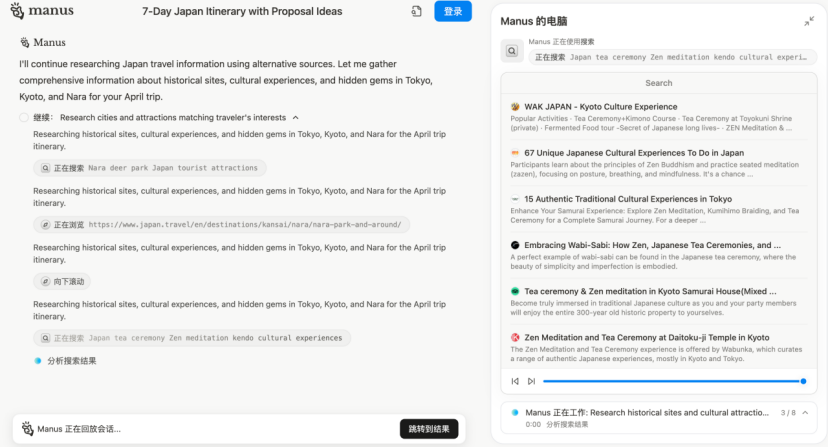The image size is (828, 447).
Task: Click the search status field showing Japan tea ceremony
Action: coord(672,57)
